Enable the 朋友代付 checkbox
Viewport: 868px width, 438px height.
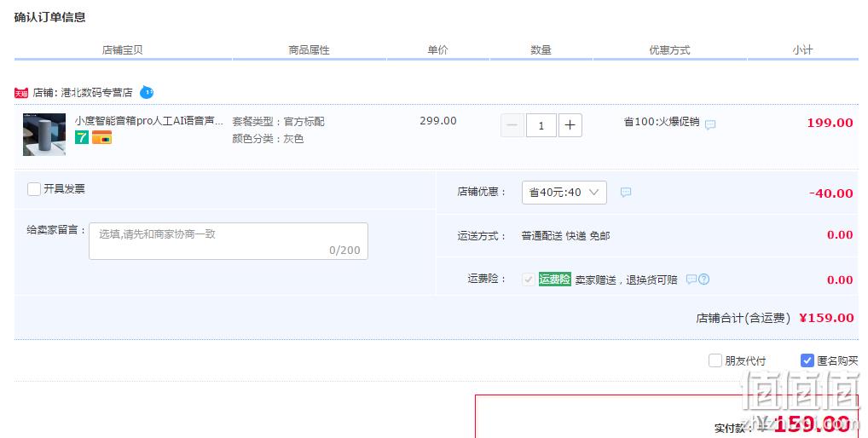[715, 360]
